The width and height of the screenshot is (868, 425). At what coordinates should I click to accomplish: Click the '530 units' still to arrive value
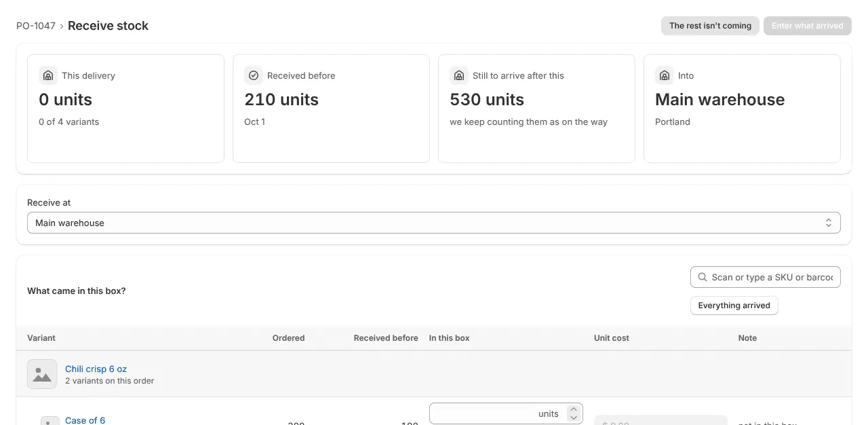[x=487, y=100]
